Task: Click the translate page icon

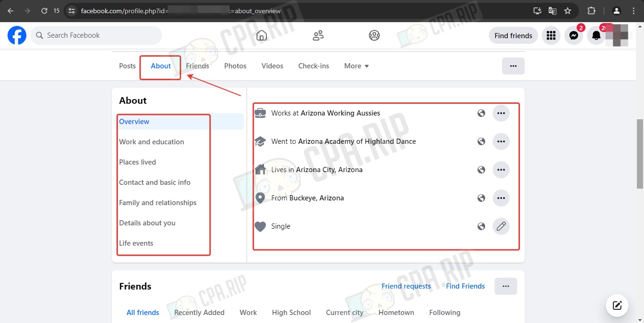Action: click(553, 10)
